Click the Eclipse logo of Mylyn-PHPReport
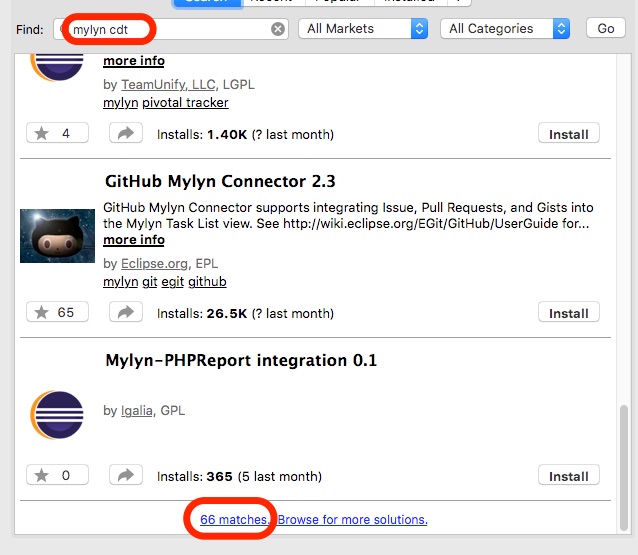This screenshot has height=555, width=638. tap(57, 415)
